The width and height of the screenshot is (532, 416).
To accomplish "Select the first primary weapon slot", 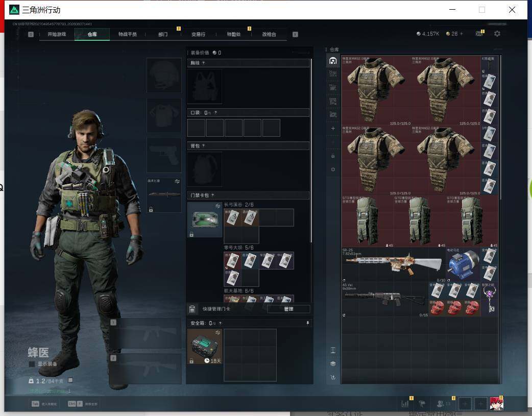I will 145,333.
